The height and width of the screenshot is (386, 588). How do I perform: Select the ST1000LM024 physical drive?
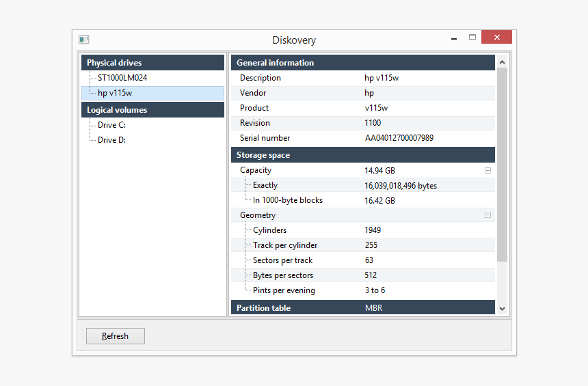coord(122,78)
